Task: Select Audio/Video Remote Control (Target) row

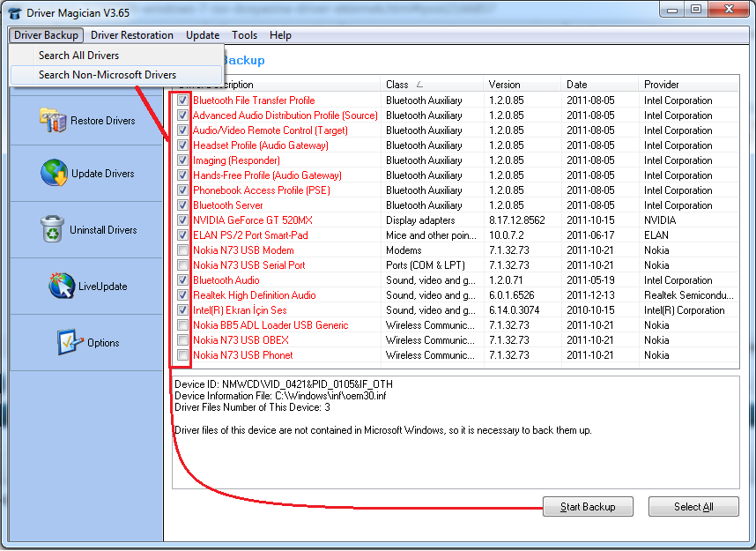Action: pyautogui.click(x=456, y=130)
